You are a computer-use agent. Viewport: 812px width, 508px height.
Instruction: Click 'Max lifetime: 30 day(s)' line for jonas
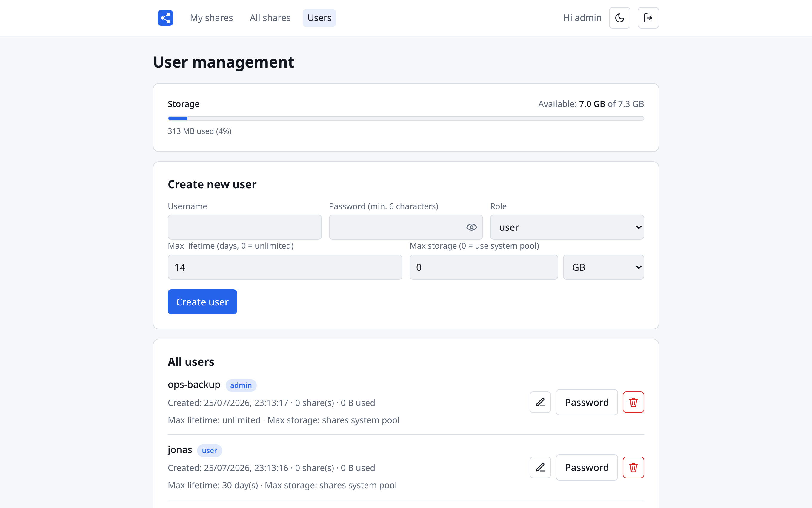click(282, 485)
